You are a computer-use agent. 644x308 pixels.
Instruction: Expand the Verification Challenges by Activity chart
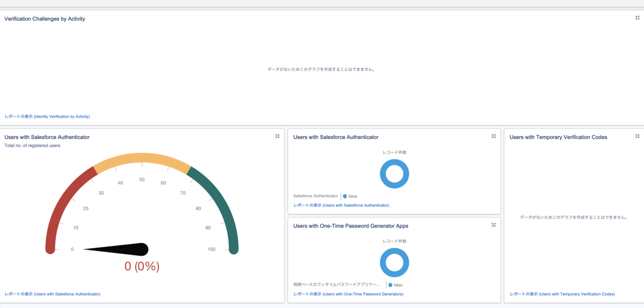point(637,18)
